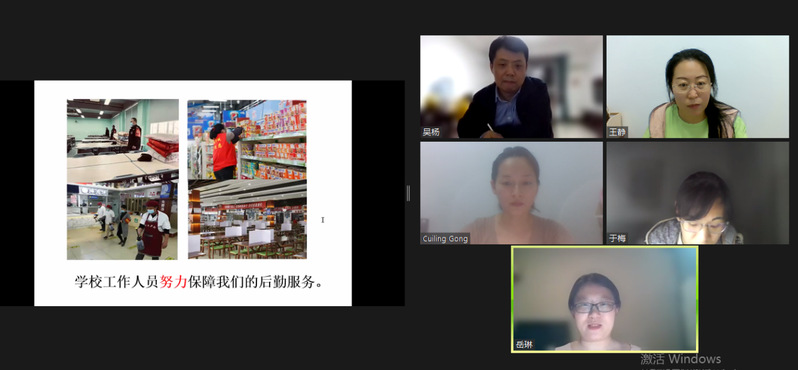Click the red 努力 word in caption
The image size is (798, 370).
[174, 282]
